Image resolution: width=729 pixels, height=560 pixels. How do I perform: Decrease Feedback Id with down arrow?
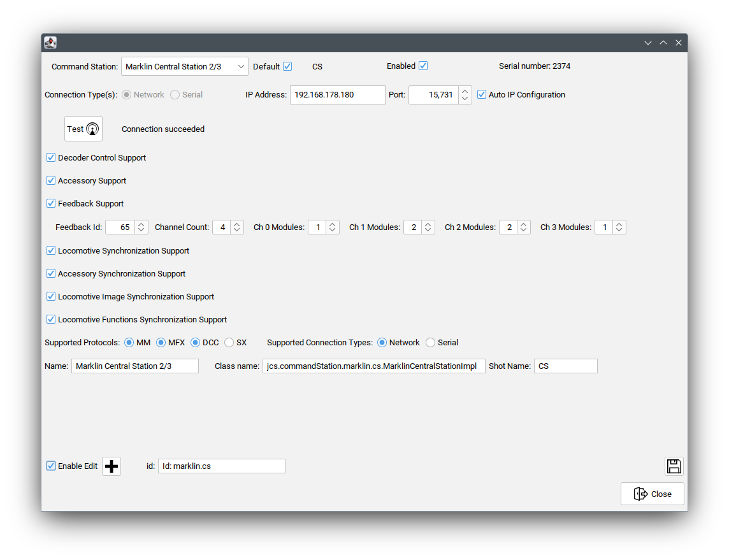click(141, 231)
